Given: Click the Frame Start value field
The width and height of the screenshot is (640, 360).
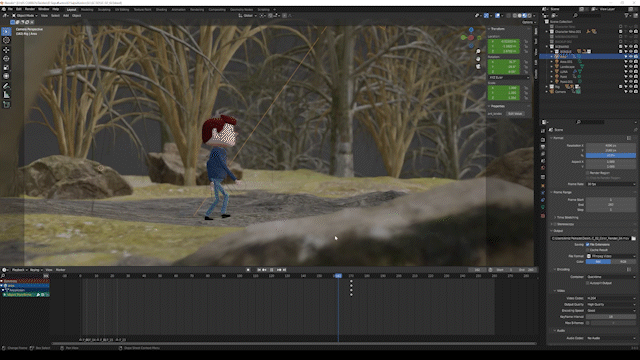Looking at the screenshot, I should tap(611, 200).
